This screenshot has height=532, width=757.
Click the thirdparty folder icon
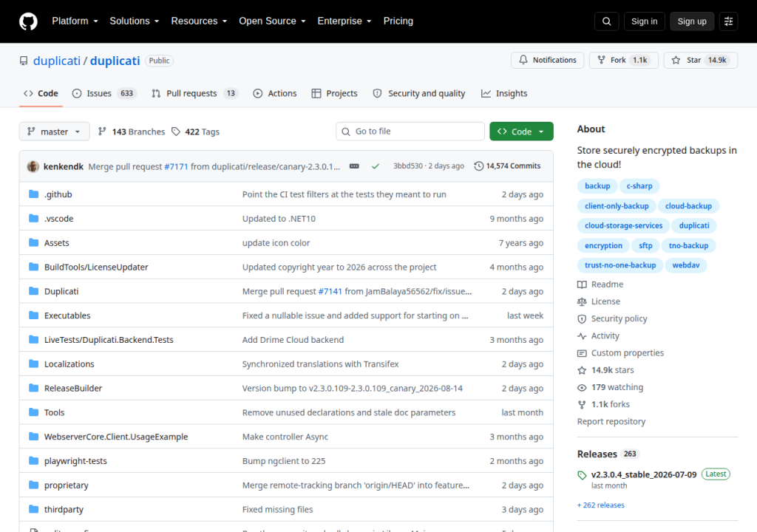point(33,509)
